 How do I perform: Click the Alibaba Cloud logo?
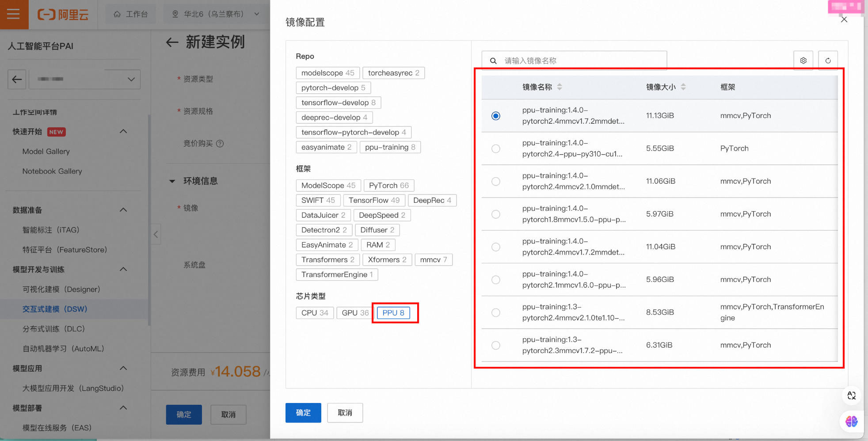pyautogui.click(x=63, y=15)
